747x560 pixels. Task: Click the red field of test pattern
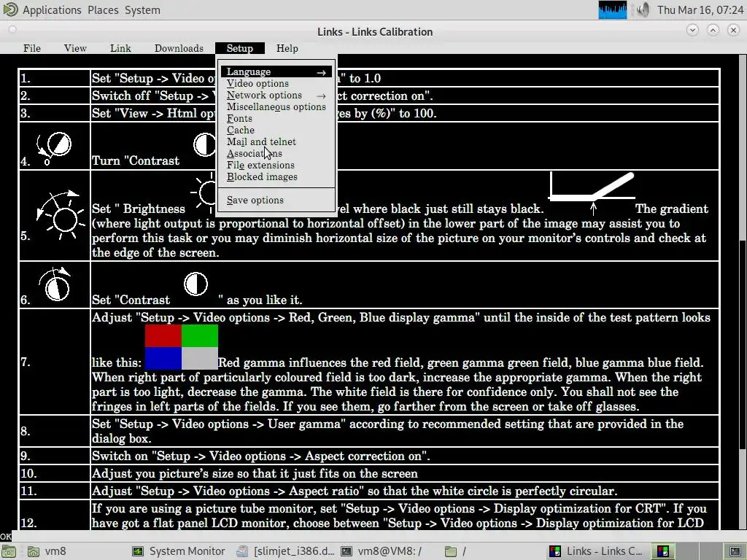coord(163,335)
